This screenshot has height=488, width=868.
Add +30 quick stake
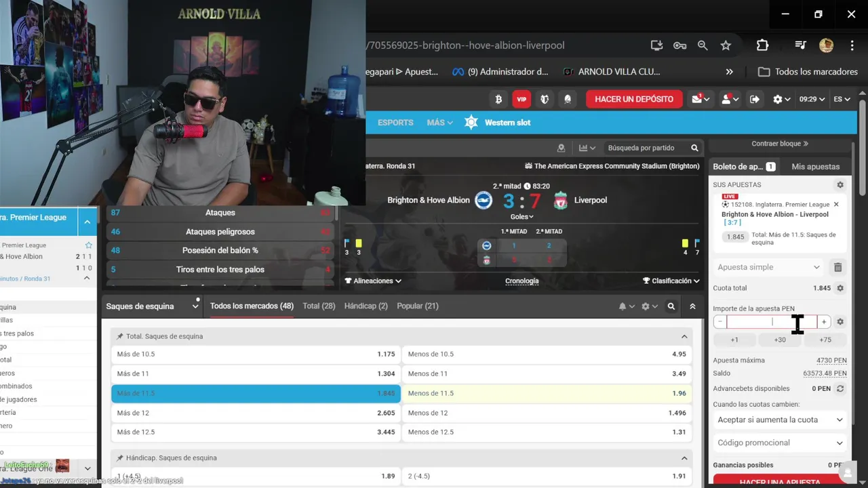[x=780, y=340]
